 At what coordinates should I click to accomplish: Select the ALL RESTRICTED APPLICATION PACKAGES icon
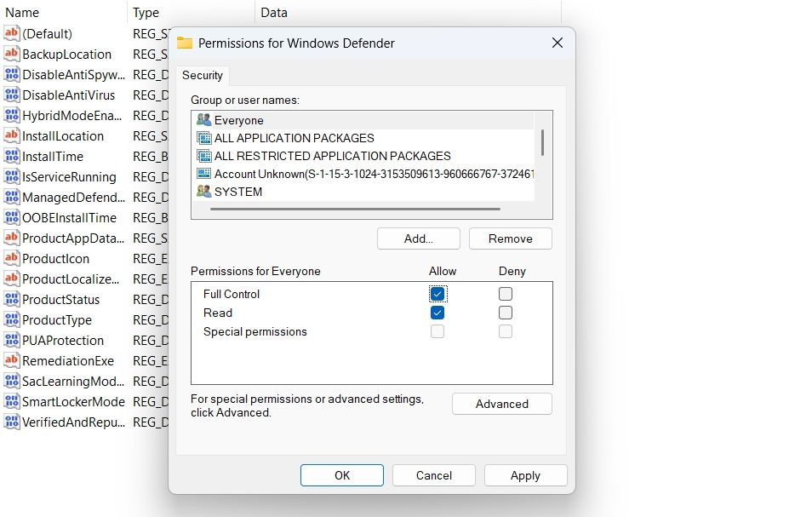(x=204, y=156)
